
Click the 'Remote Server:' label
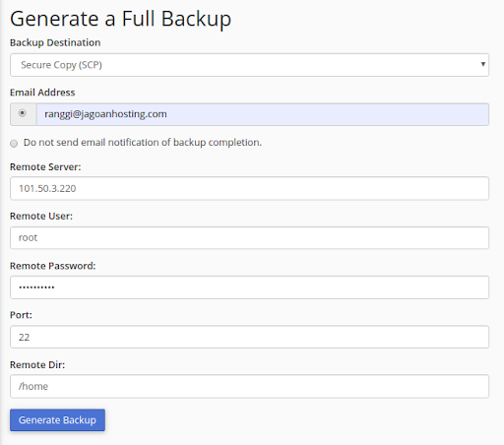point(45,167)
